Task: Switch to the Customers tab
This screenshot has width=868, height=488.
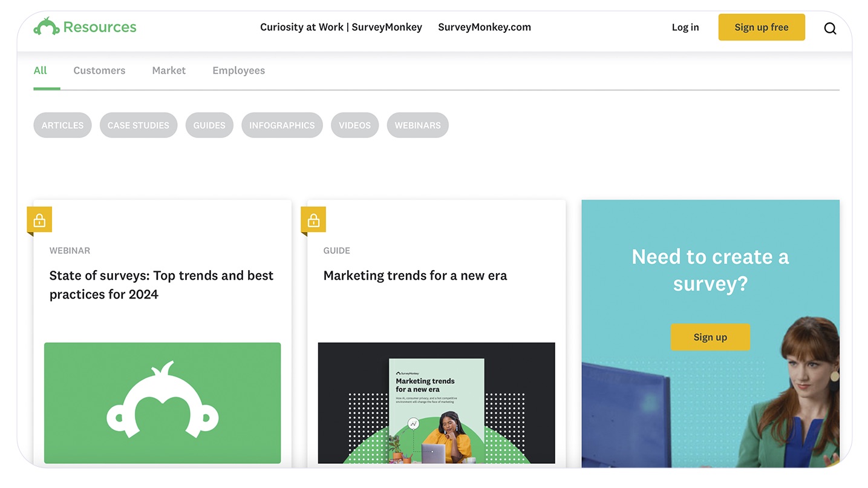Action: 99,70
